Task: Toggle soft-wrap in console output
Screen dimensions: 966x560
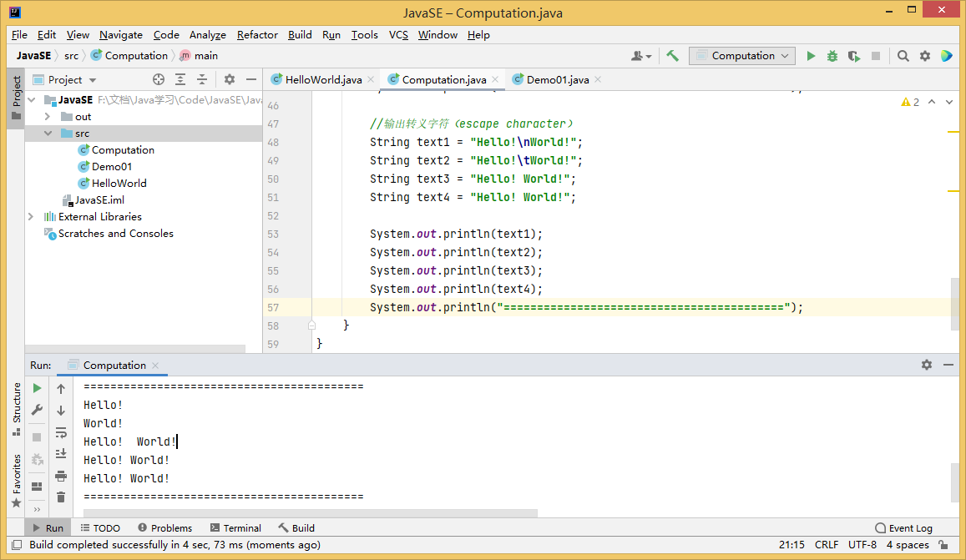Action: [60, 432]
